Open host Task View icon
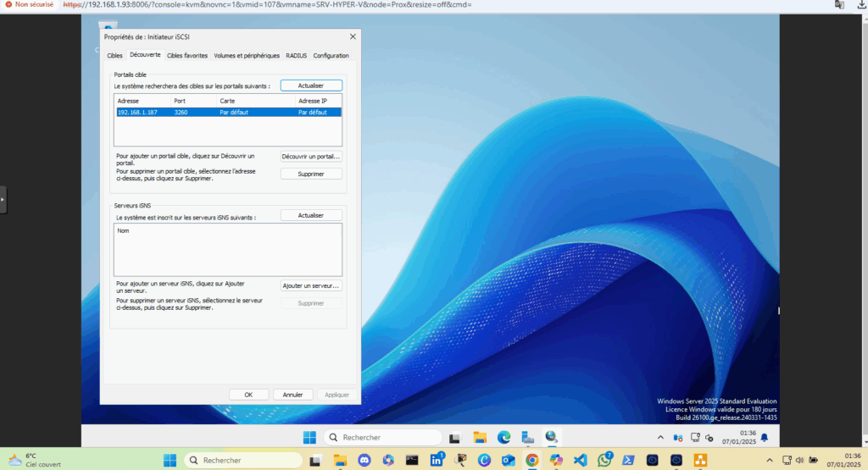 pos(315,460)
